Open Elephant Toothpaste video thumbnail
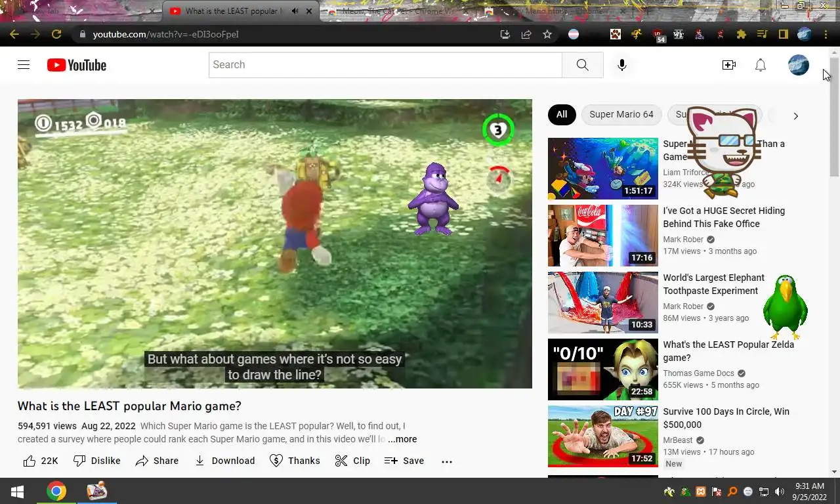The height and width of the screenshot is (504, 840). (x=602, y=303)
